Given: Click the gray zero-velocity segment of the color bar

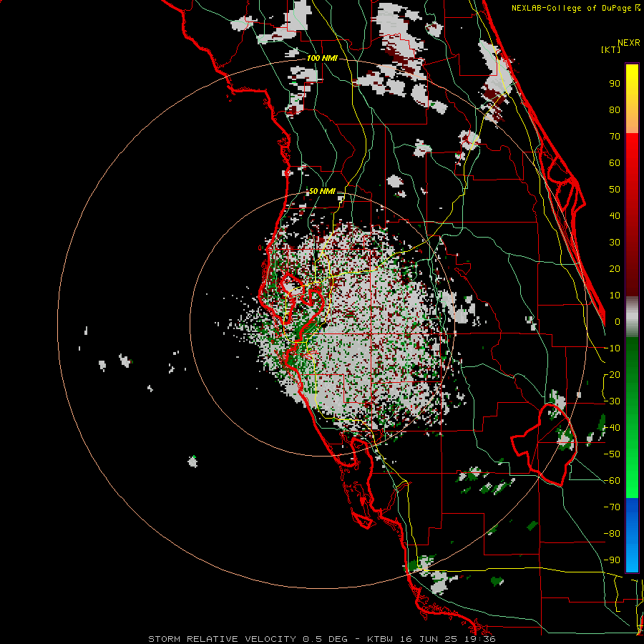Looking at the screenshot, I should pos(632,316).
